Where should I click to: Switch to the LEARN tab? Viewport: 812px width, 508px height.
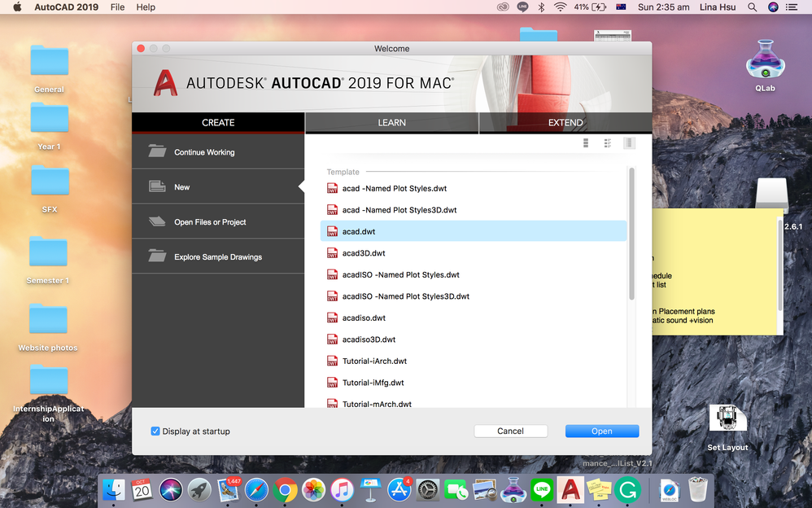coord(391,122)
